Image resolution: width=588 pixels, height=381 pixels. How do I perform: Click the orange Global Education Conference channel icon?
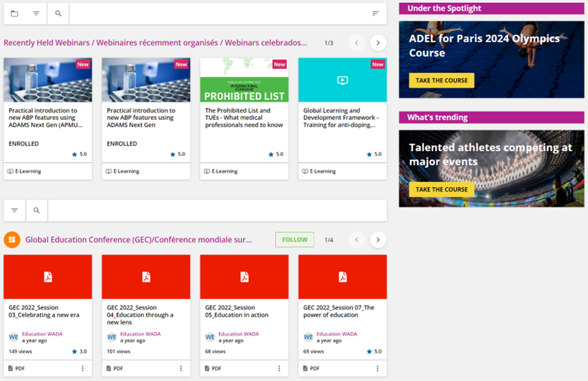[x=12, y=239]
